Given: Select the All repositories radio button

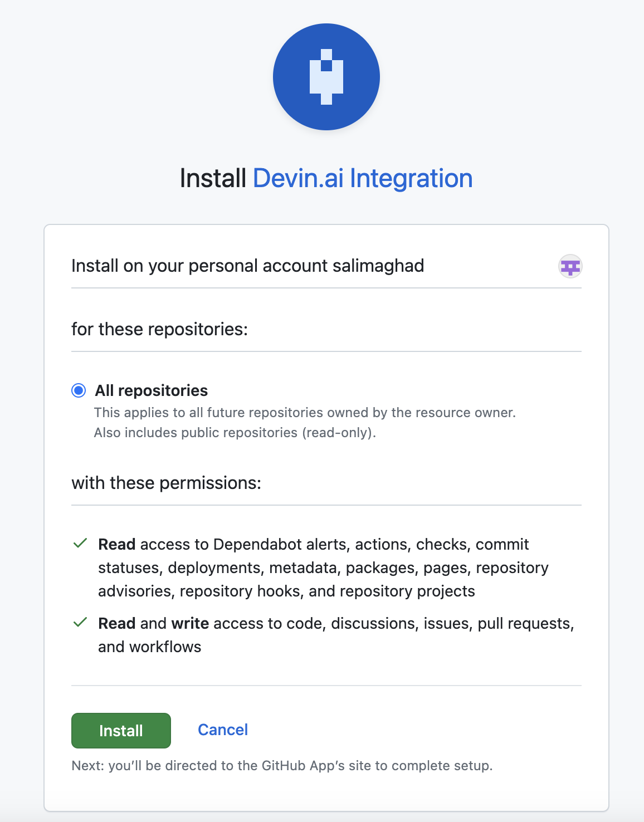Looking at the screenshot, I should point(79,390).
